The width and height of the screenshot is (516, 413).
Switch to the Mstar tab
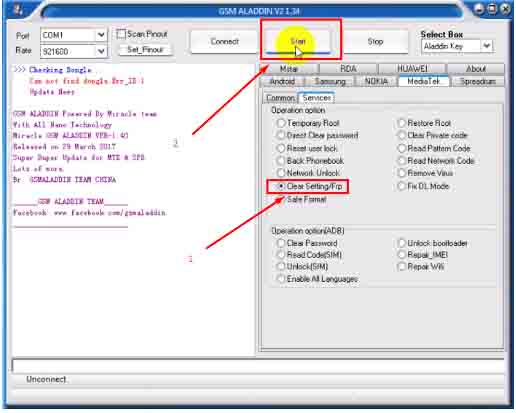coord(289,69)
